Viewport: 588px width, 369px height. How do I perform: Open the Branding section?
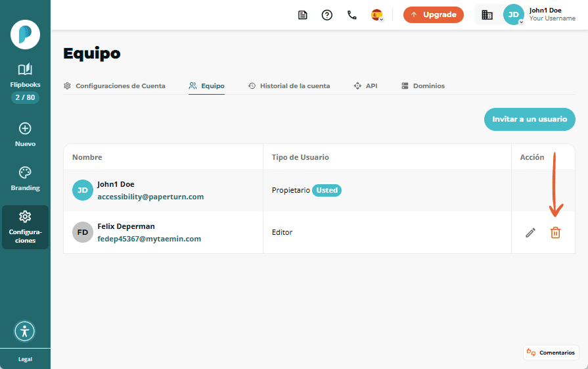tap(25, 179)
